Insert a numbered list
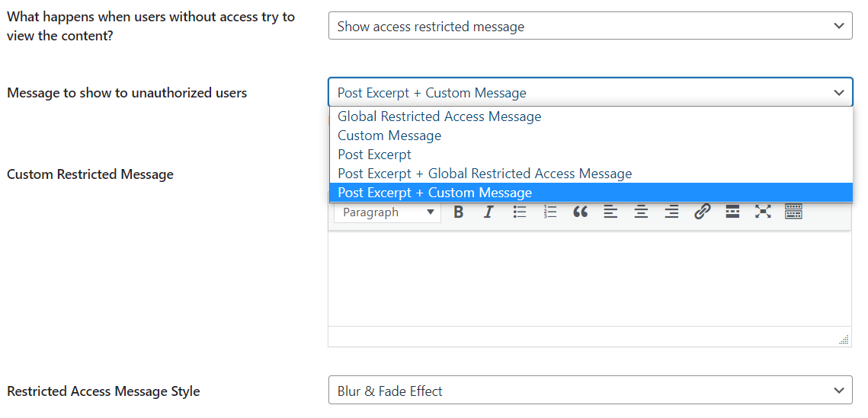 click(549, 212)
